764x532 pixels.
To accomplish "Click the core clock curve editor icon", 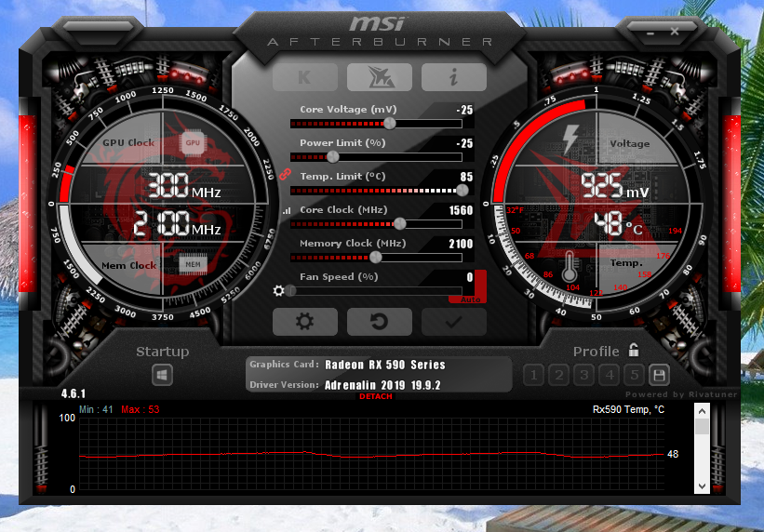I will (x=287, y=210).
